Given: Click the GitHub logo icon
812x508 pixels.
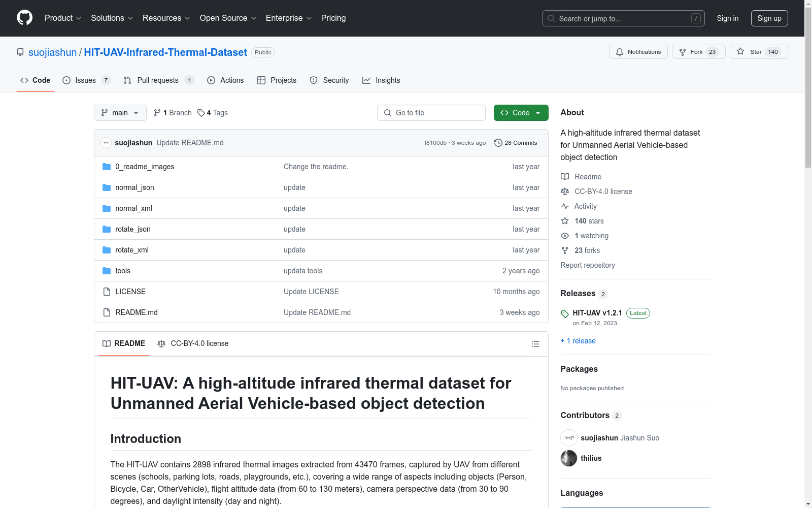Looking at the screenshot, I should [24, 18].
